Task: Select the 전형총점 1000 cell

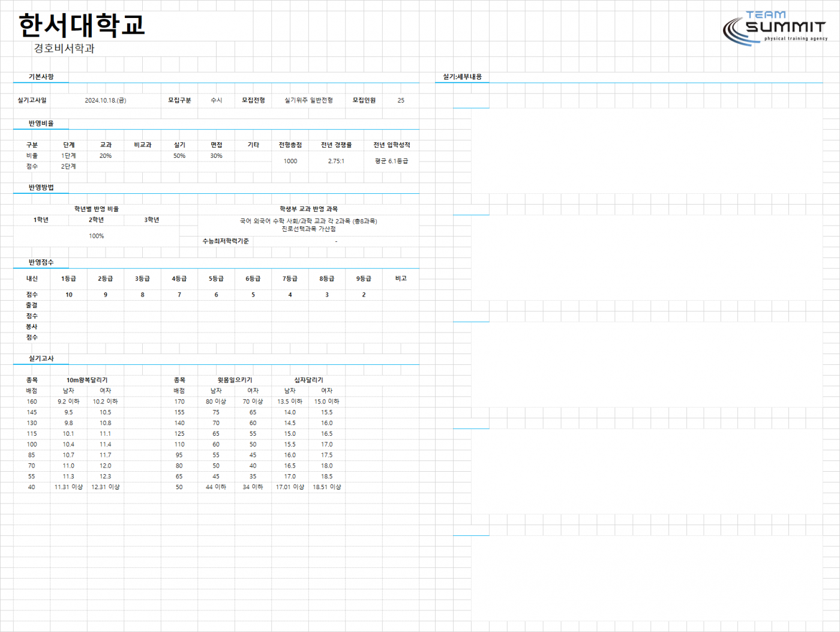Action: pyautogui.click(x=290, y=161)
